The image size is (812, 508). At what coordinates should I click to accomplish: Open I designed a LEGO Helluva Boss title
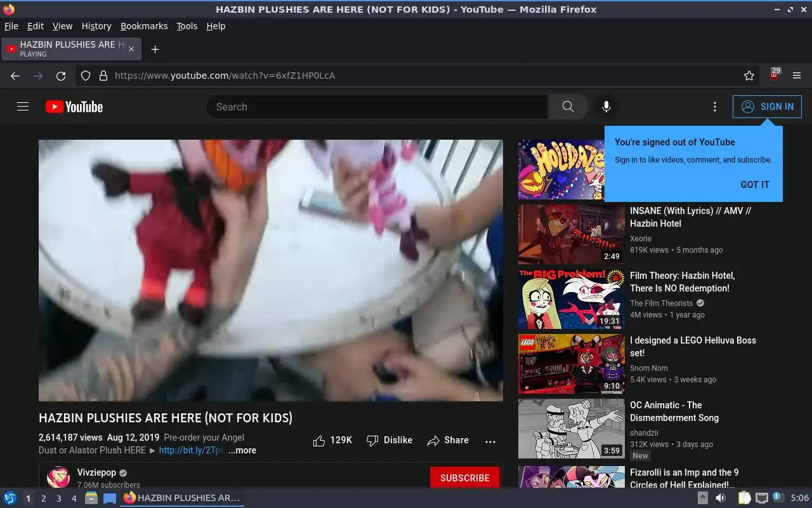[x=693, y=347]
